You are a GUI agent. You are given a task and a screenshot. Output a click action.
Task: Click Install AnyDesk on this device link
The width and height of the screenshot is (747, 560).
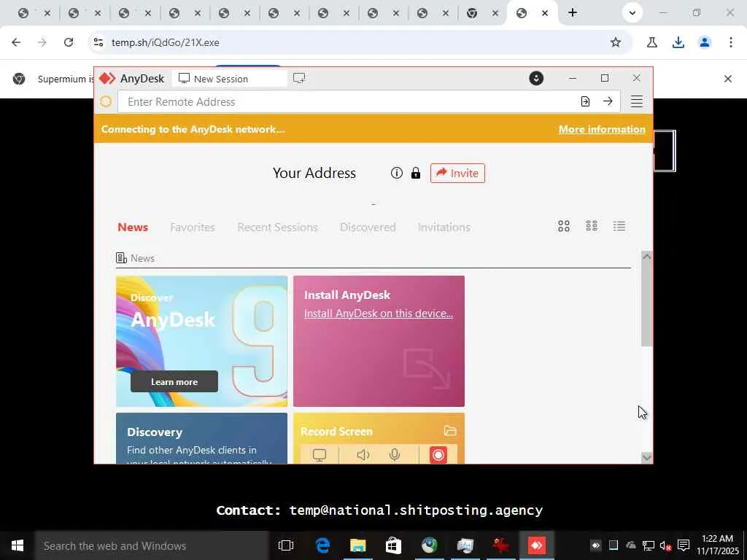379,314
